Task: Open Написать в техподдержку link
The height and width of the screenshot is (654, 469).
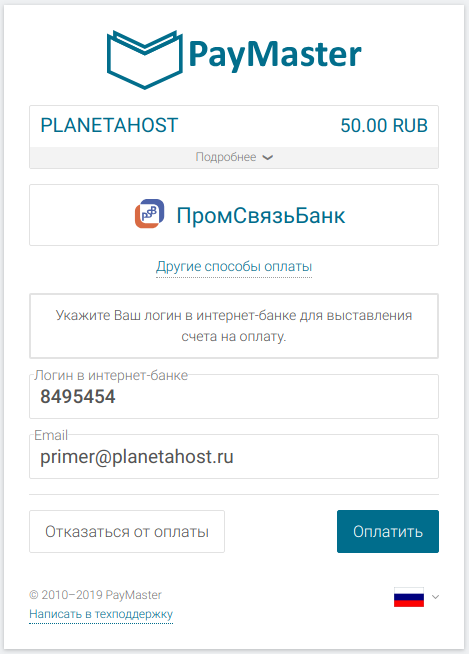Action: [101, 614]
